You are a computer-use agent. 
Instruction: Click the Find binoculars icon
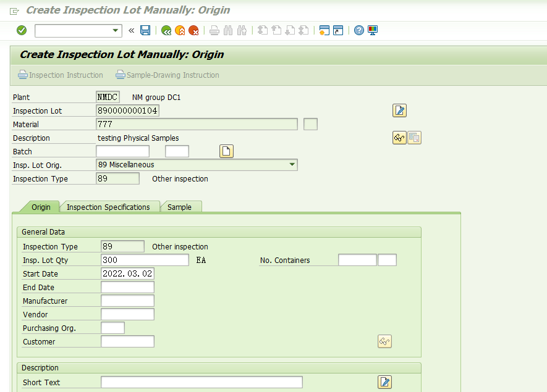point(228,31)
